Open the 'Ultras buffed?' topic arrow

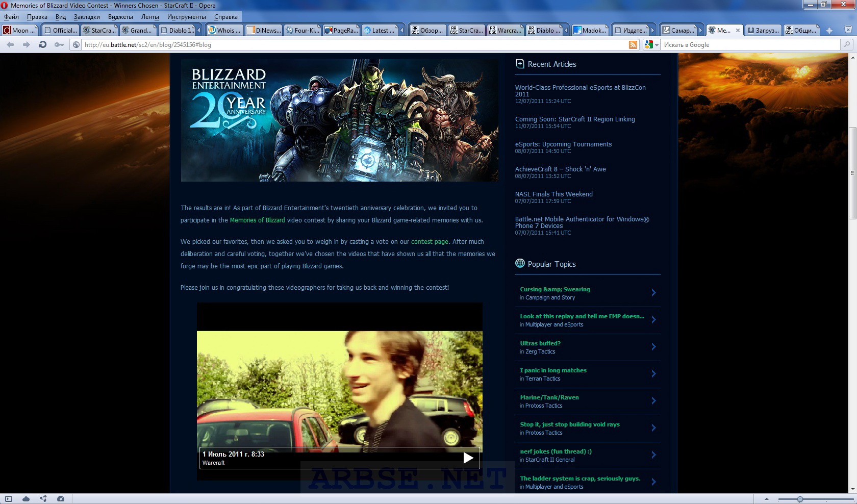653,346
